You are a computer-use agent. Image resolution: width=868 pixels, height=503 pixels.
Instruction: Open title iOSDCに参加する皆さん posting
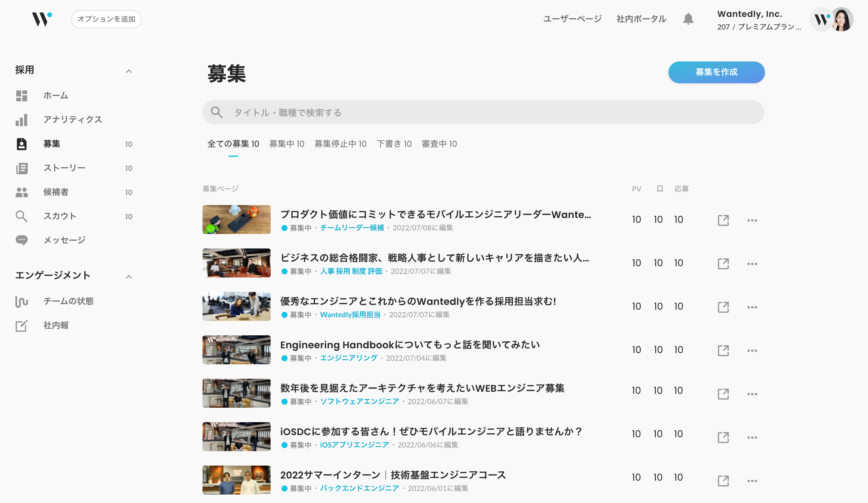tap(431, 431)
